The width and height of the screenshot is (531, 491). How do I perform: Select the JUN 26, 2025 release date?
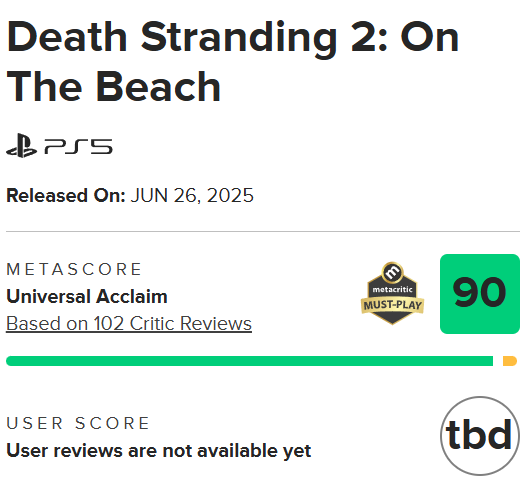(x=192, y=195)
